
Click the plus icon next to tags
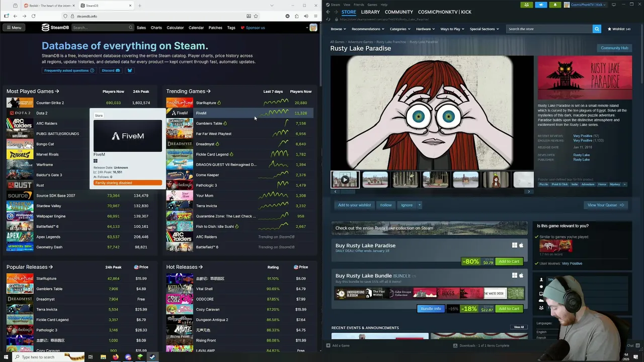[624, 185]
